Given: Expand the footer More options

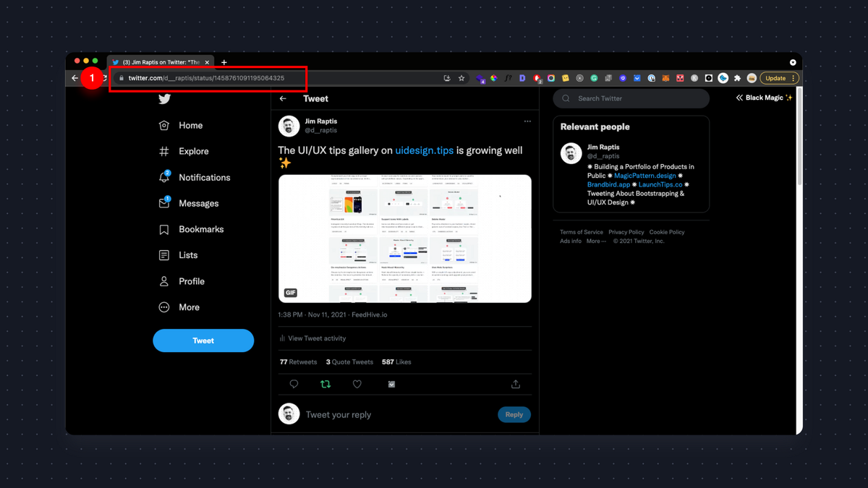Looking at the screenshot, I should tap(597, 241).
